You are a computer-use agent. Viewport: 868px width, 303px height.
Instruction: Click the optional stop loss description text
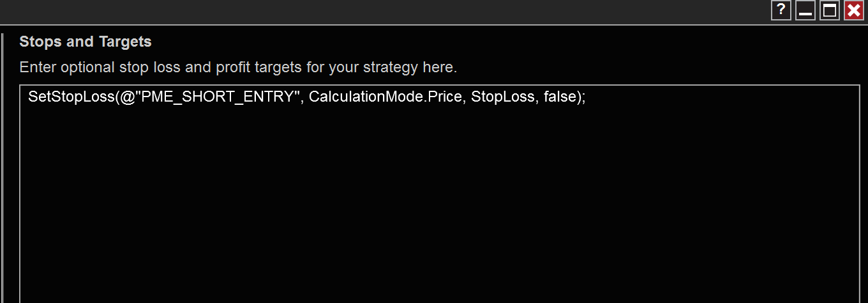click(x=238, y=67)
